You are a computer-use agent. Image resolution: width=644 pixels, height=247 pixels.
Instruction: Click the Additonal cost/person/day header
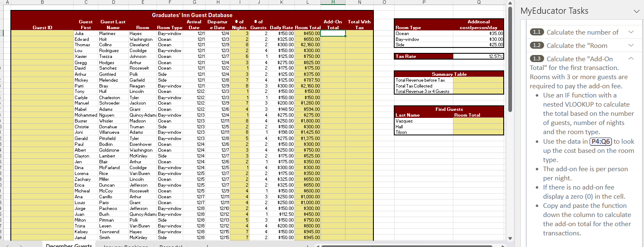point(478,25)
